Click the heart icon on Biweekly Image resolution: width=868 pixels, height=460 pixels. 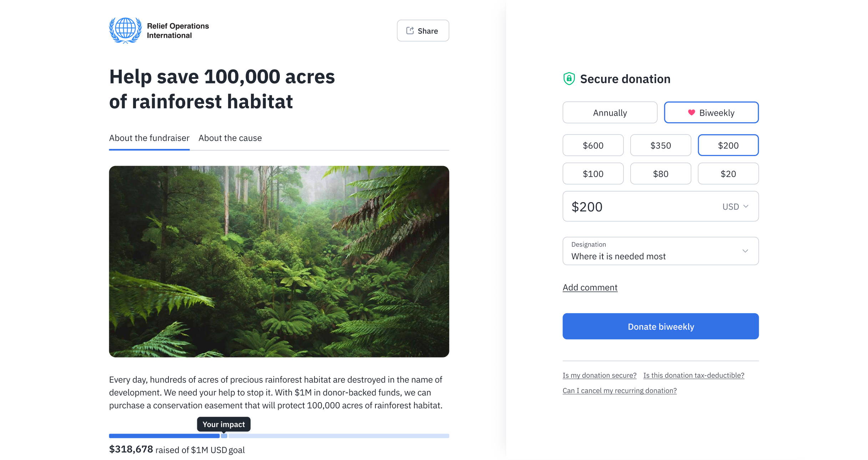692,112
